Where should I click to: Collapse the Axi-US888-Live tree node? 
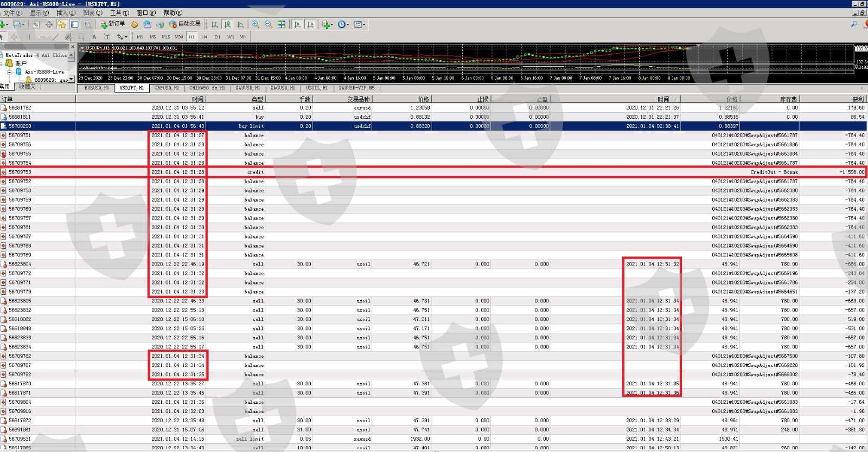click(9, 72)
